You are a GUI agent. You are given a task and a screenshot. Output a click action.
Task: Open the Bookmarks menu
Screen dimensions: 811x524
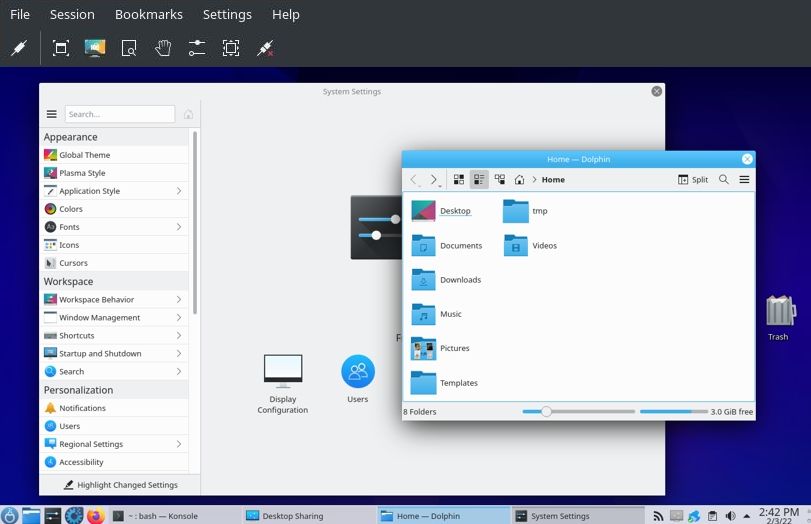(148, 15)
